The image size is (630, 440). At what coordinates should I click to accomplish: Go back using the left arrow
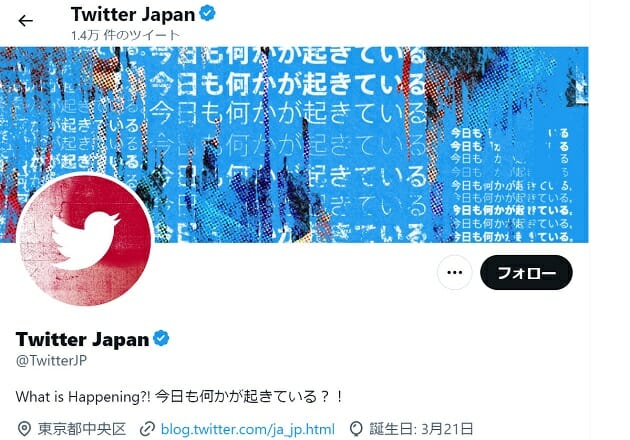(x=25, y=20)
